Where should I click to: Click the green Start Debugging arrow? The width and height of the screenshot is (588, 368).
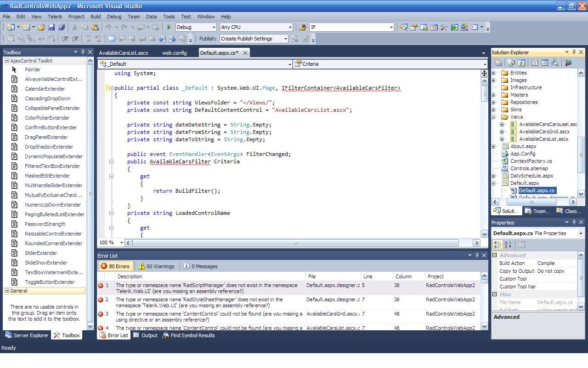tap(169, 28)
